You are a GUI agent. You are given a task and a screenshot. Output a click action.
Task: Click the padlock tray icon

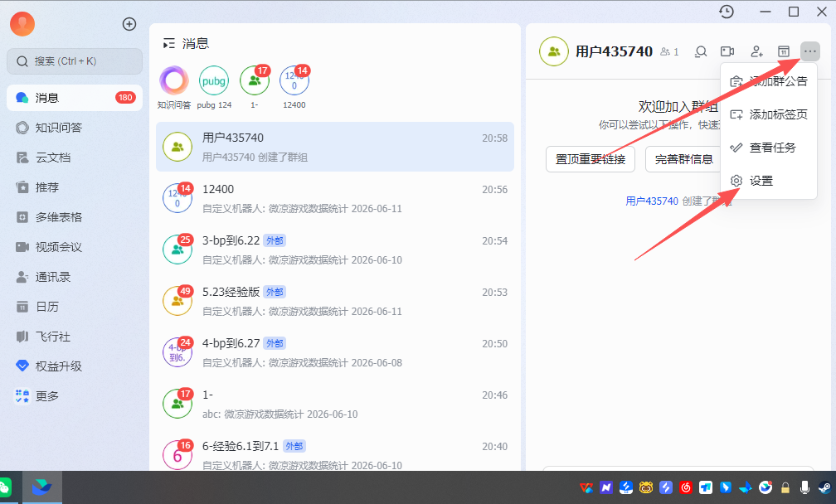tap(785, 487)
